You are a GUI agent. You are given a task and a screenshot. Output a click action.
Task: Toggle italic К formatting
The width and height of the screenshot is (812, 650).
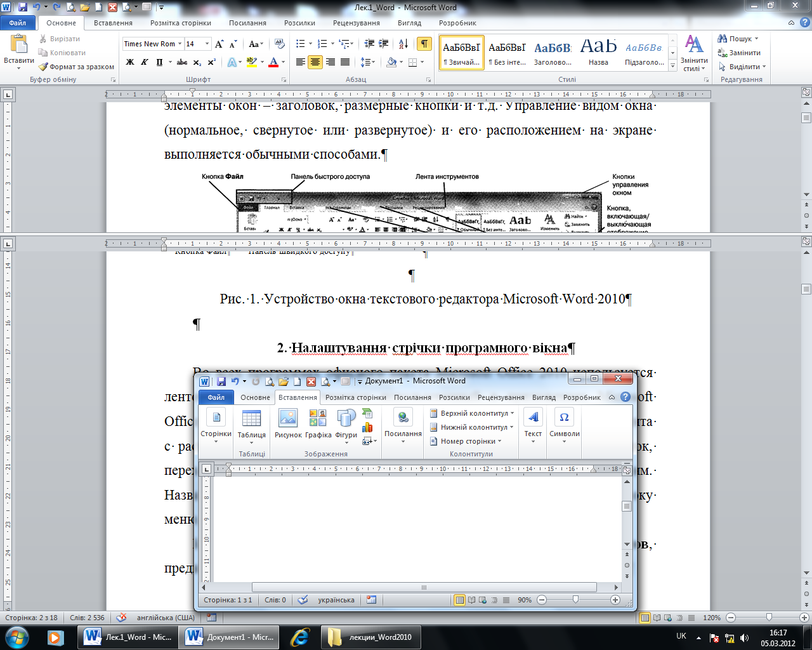point(145,62)
